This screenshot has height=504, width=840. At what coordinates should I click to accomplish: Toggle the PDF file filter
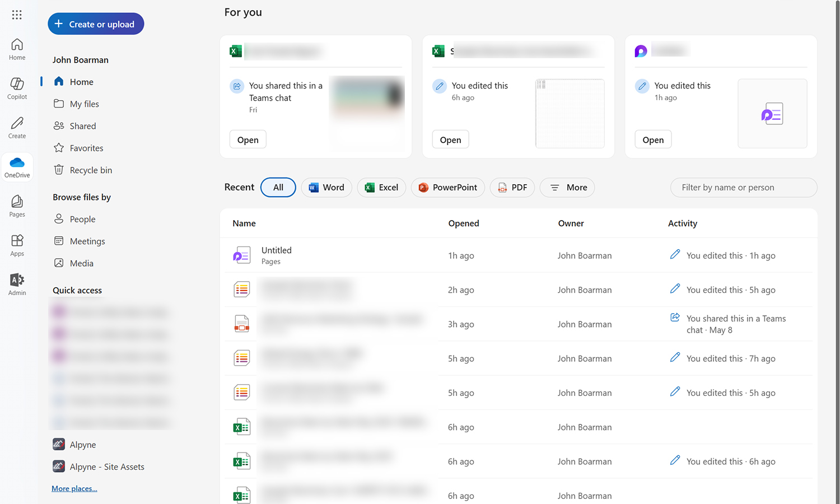pyautogui.click(x=512, y=187)
